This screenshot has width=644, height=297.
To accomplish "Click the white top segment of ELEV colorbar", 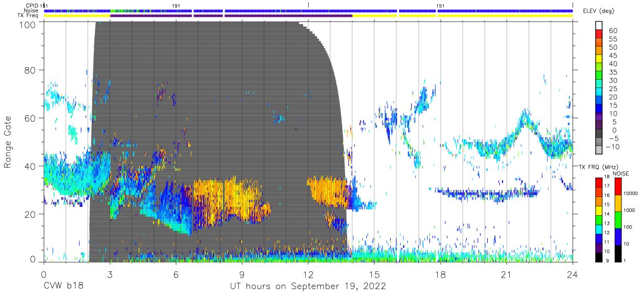I will (x=599, y=26).
